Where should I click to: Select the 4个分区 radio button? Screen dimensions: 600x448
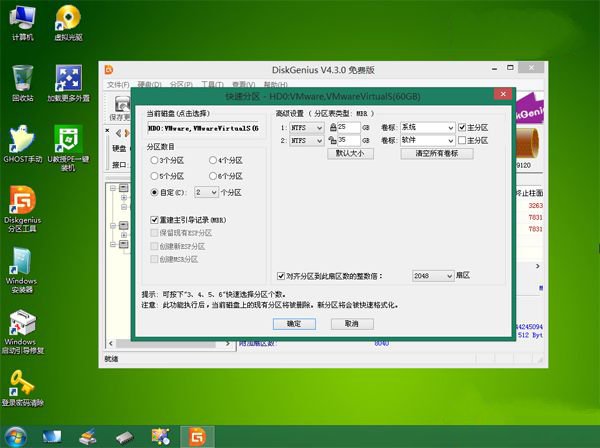coord(213,160)
